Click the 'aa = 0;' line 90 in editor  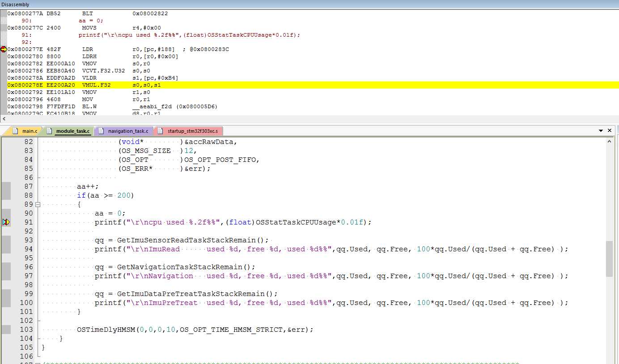110,213
